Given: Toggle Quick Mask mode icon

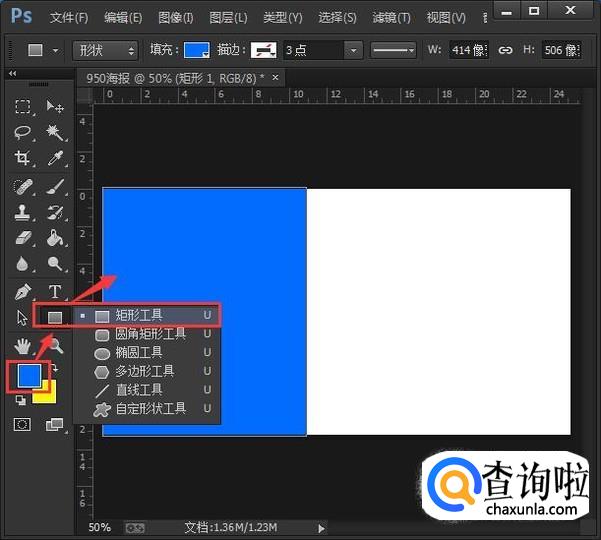Looking at the screenshot, I should point(22,424).
